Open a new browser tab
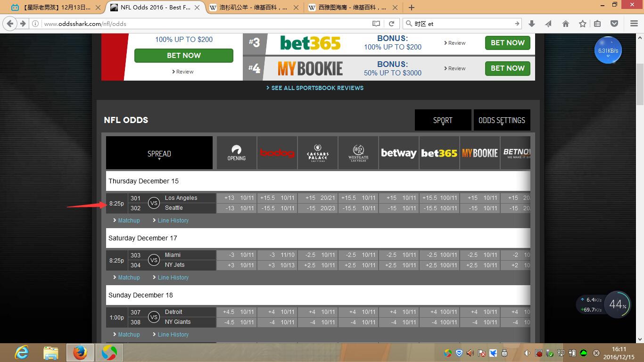 412,8
